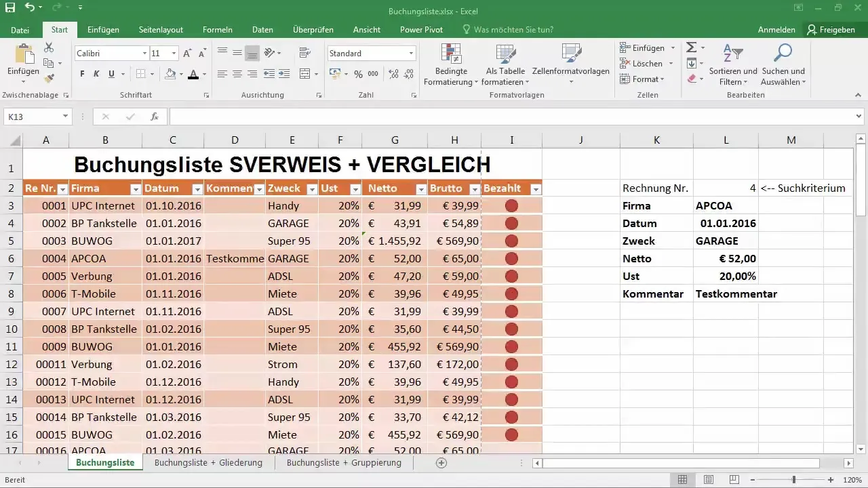
Task: Click the text orientation icon
Action: pos(269,53)
